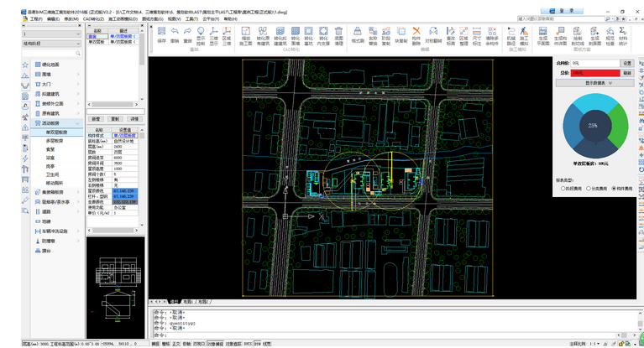
Task: Expand the 围墙 category
Action: 77,75
